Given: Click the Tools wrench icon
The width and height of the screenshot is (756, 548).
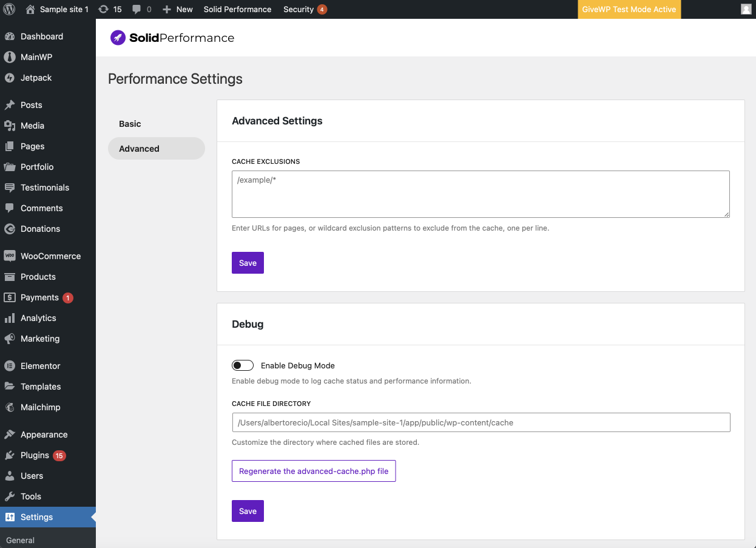Looking at the screenshot, I should (10, 496).
